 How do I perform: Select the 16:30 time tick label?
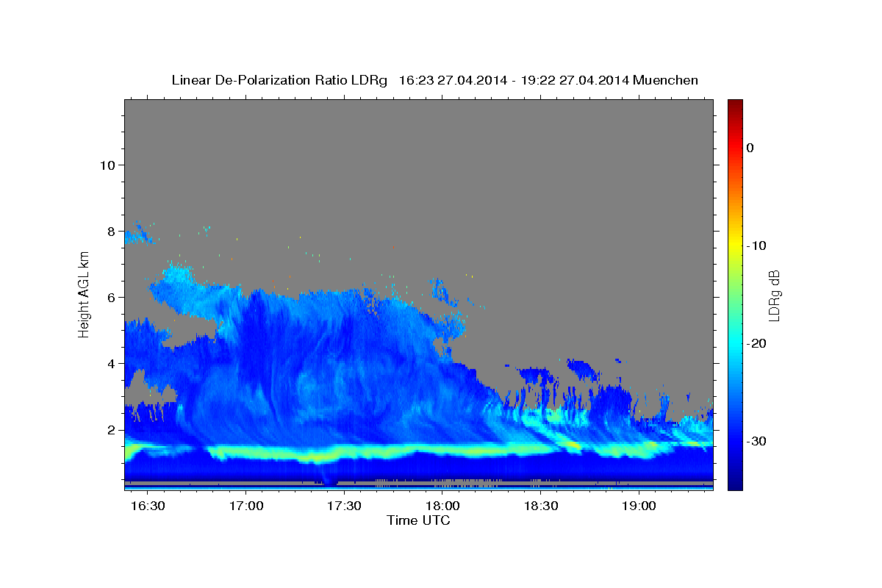tap(147, 507)
